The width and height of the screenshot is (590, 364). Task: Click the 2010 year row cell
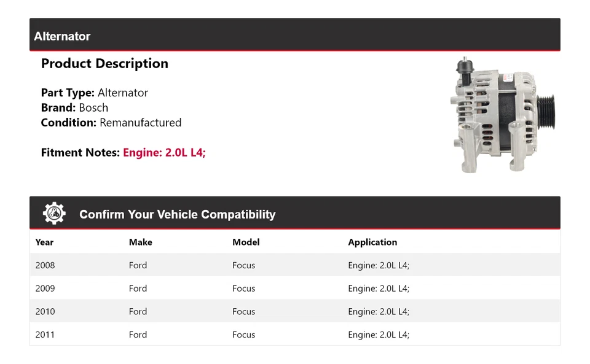click(45, 311)
